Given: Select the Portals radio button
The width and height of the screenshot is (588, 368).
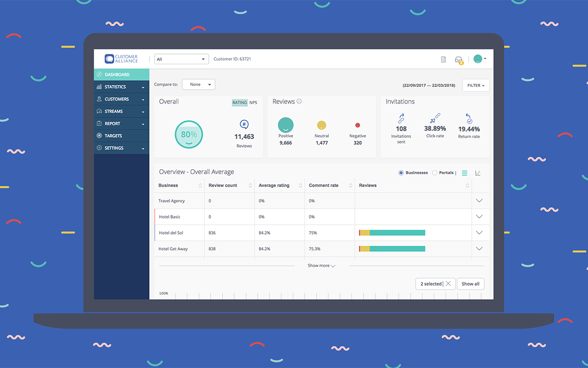Looking at the screenshot, I should tap(435, 173).
